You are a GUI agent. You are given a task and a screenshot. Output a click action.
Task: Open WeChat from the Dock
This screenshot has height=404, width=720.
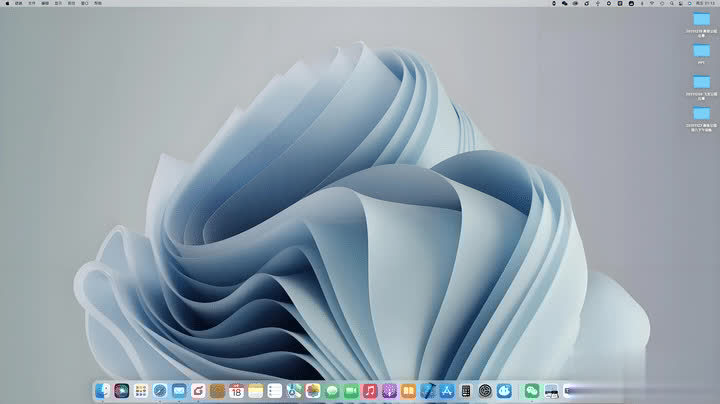point(532,391)
